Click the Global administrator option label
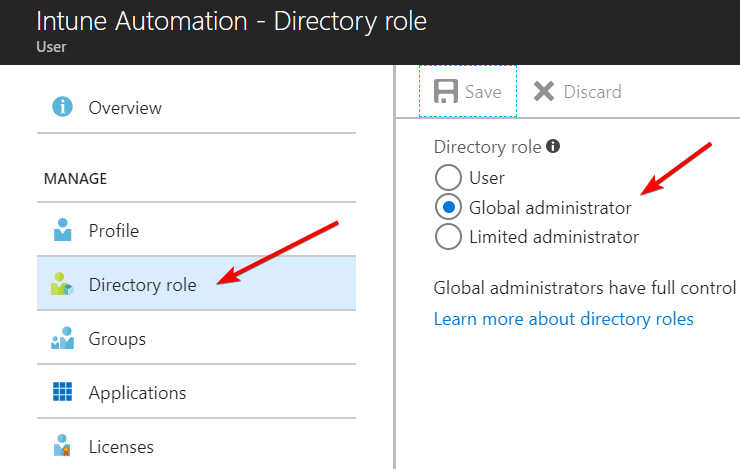The image size is (740, 469). pyautogui.click(x=550, y=208)
